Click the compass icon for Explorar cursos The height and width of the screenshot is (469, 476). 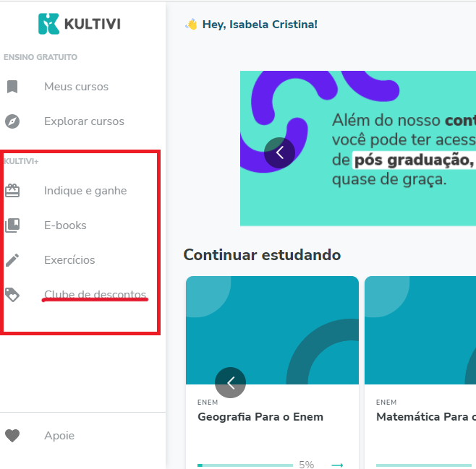[12, 121]
